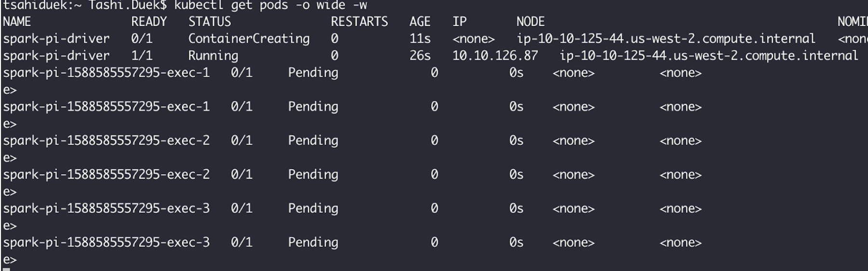Image resolution: width=868 pixels, height=271 pixels.
Task: Click the 26s age value
Action: (420, 56)
